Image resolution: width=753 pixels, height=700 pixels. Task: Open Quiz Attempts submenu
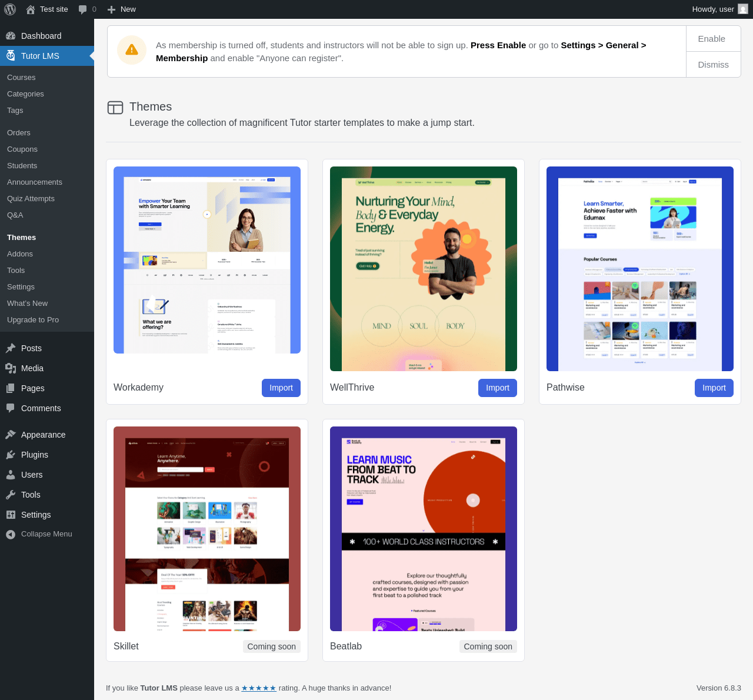(31, 199)
